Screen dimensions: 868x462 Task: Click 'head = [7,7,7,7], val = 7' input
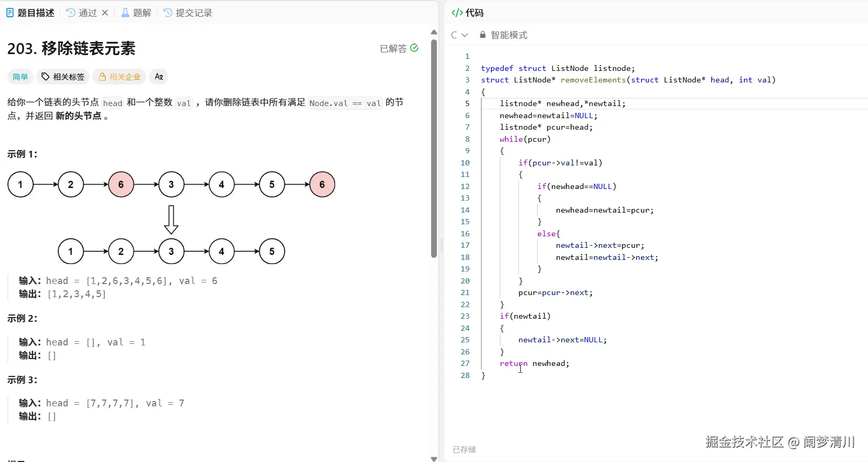[x=115, y=403]
